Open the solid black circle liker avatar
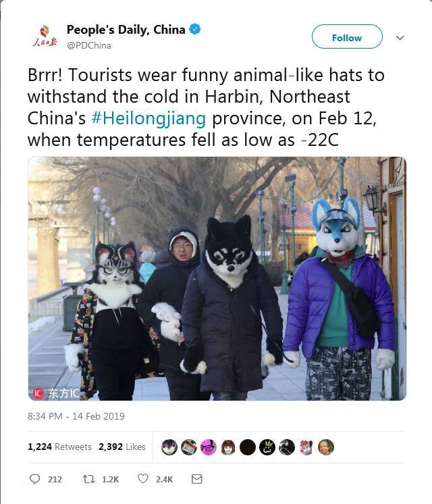The width and height of the screenshot is (432, 504). pyautogui.click(x=248, y=447)
